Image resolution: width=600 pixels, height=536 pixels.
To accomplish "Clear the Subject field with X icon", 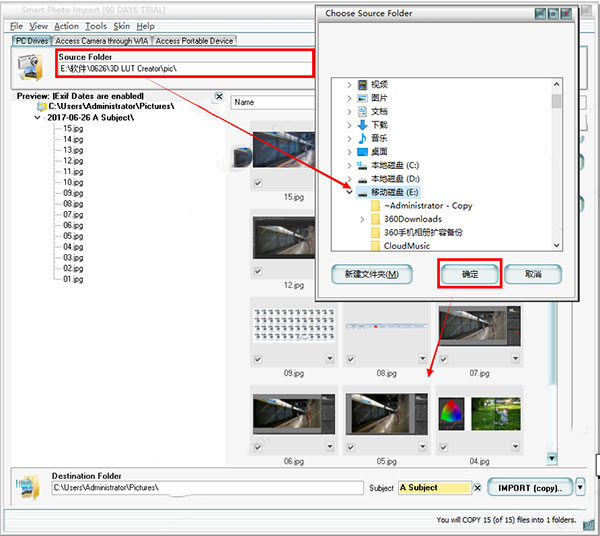I will coord(477,488).
